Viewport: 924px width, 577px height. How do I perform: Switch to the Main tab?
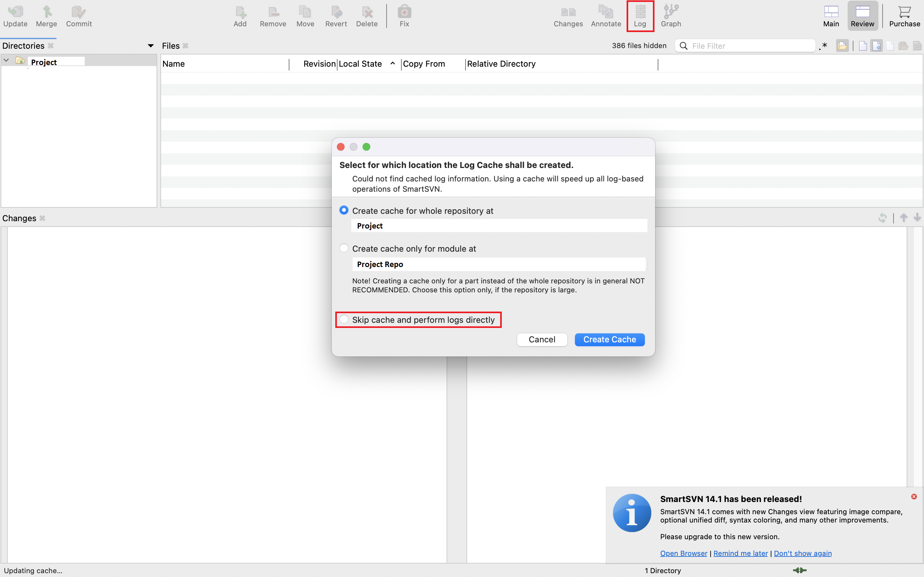[830, 15]
